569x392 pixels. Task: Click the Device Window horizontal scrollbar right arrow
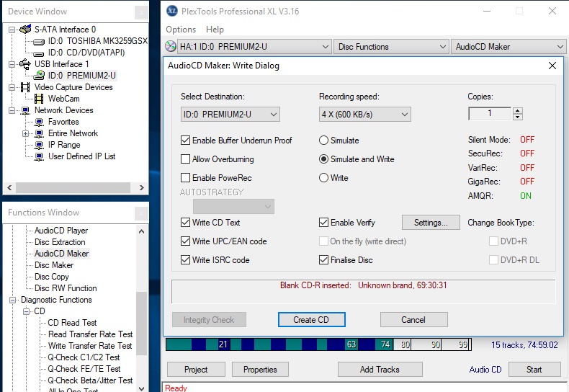(141, 187)
